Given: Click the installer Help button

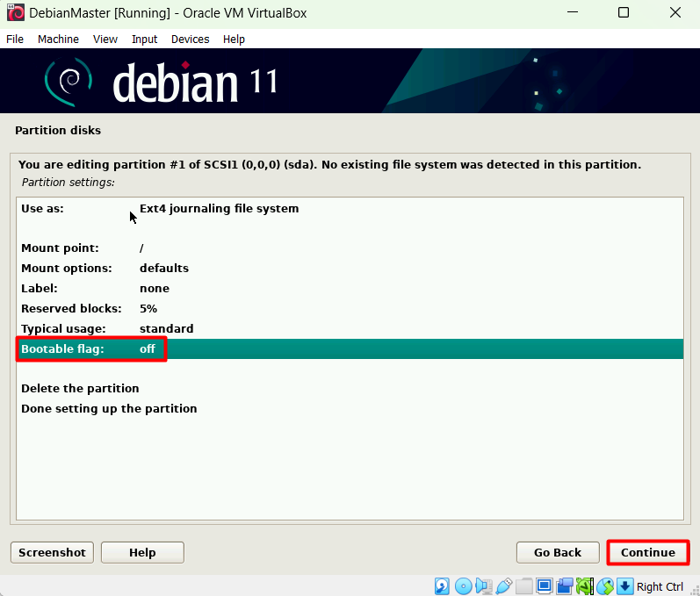Looking at the screenshot, I should 142,552.
